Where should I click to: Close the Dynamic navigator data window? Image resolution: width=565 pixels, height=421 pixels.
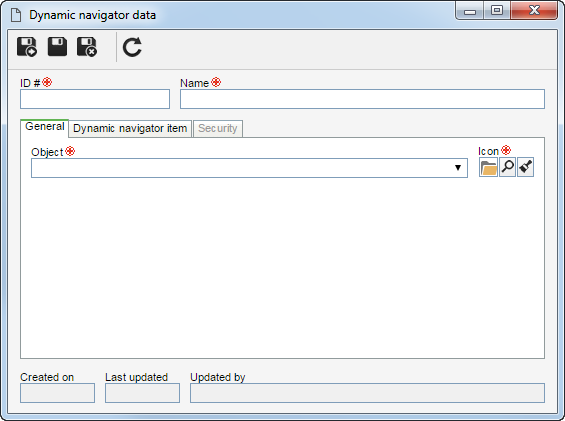point(534,10)
